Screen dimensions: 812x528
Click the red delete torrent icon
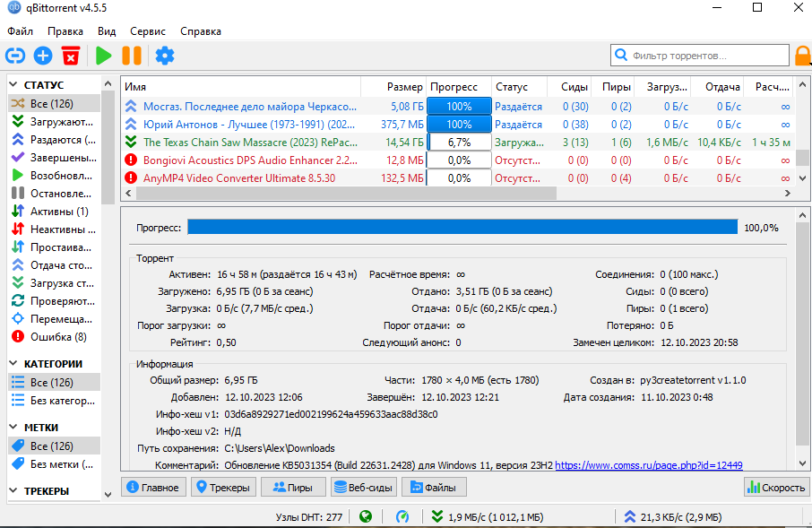[x=71, y=56]
